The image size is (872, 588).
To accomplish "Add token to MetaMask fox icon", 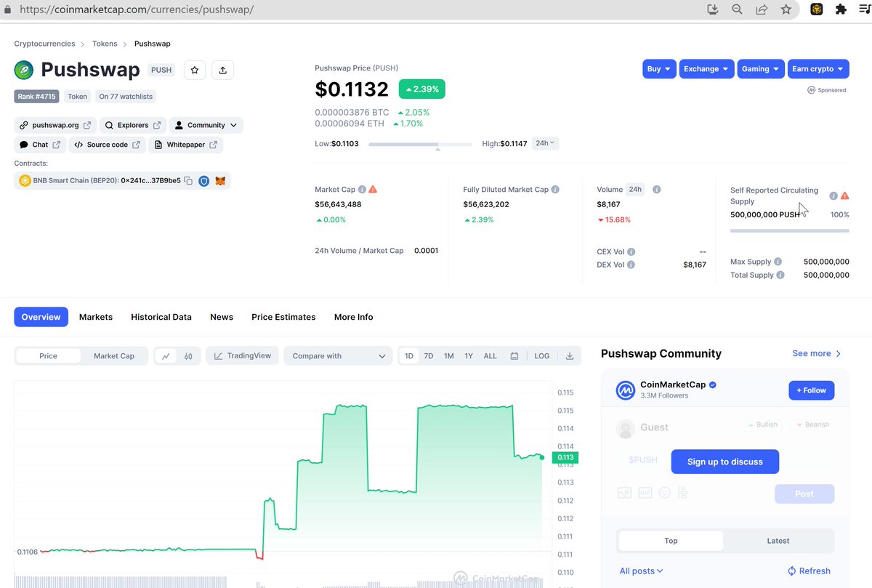I will [220, 181].
